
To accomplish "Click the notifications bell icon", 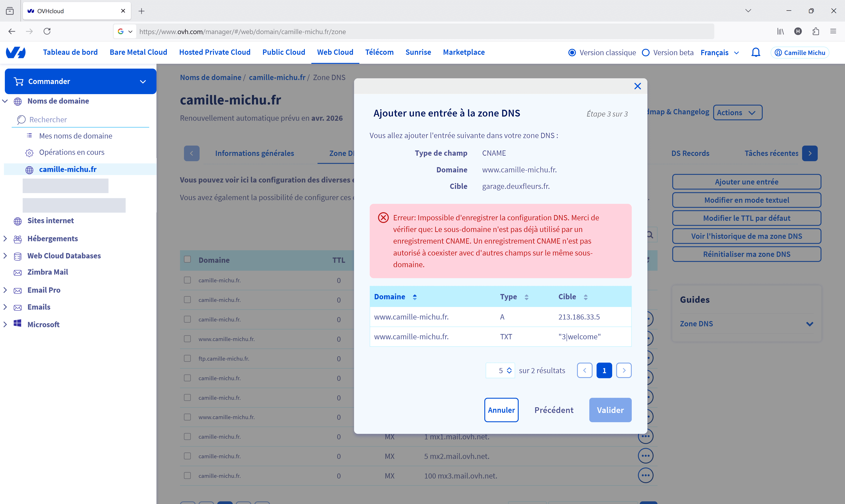I will [x=756, y=53].
